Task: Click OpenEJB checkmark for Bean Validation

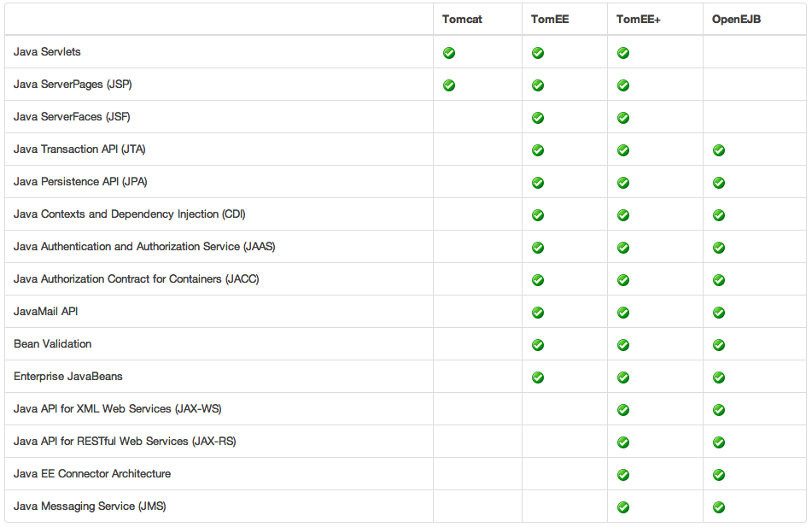Action: click(719, 345)
